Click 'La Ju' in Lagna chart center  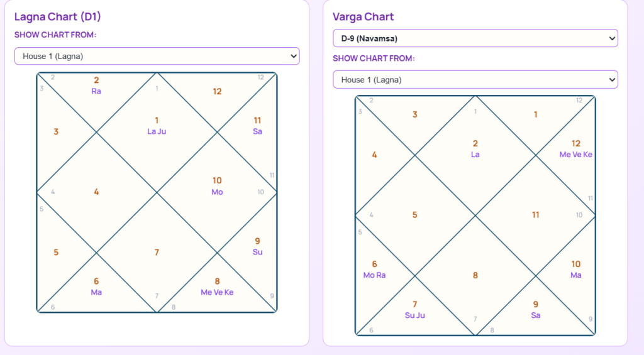(157, 131)
